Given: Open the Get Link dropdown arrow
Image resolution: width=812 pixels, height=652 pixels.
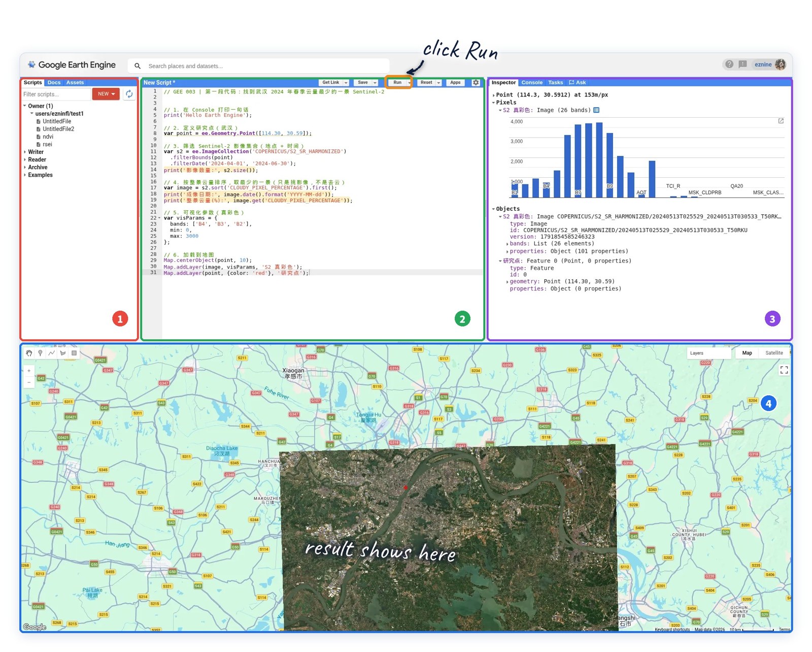Looking at the screenshot, I should click(346, 83).
